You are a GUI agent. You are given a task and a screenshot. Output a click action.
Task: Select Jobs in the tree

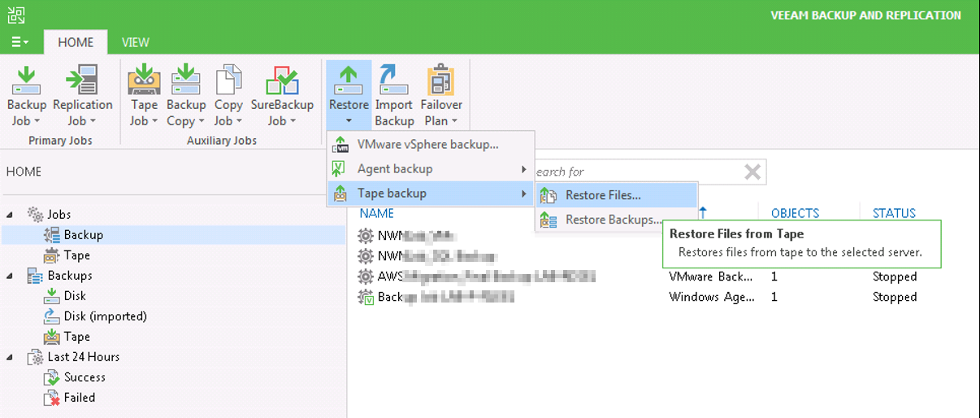pyautogui.click(x=59, y=215)
